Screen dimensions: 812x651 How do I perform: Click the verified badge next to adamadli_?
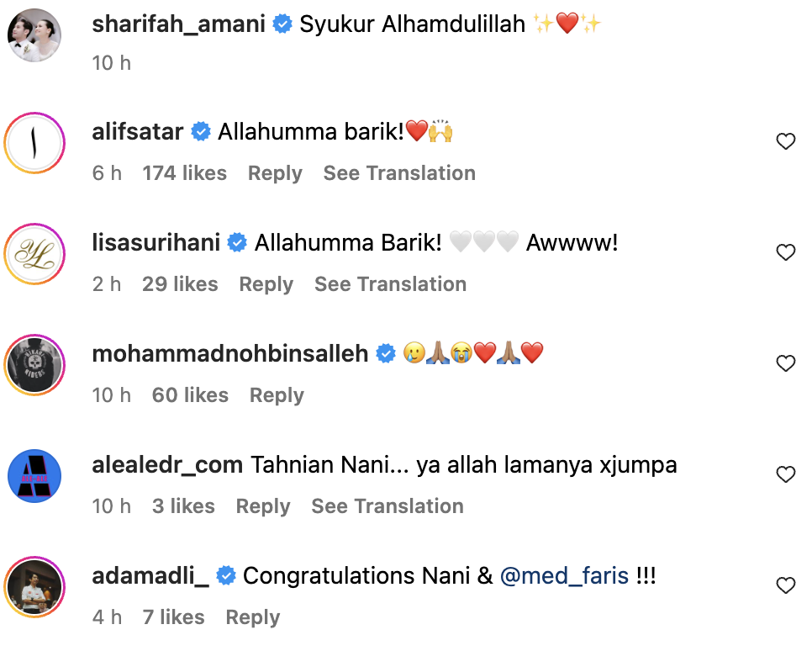pos(225,575)
